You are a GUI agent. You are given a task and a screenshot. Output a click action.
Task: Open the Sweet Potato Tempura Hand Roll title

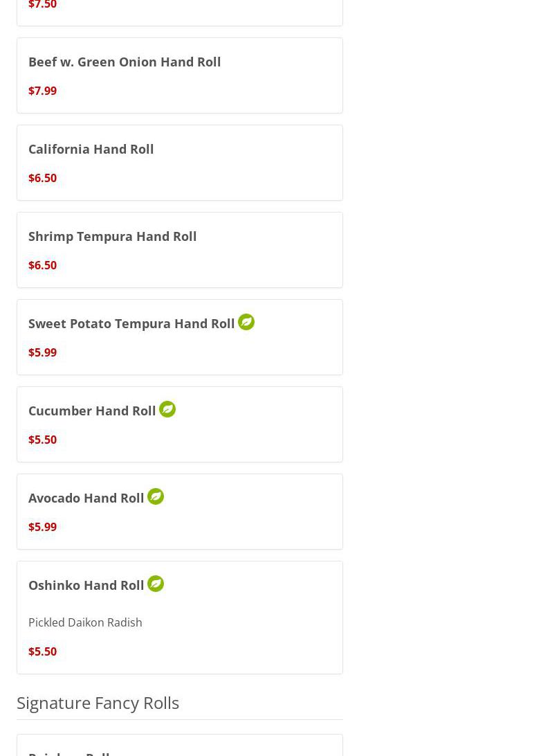[131, 323]
